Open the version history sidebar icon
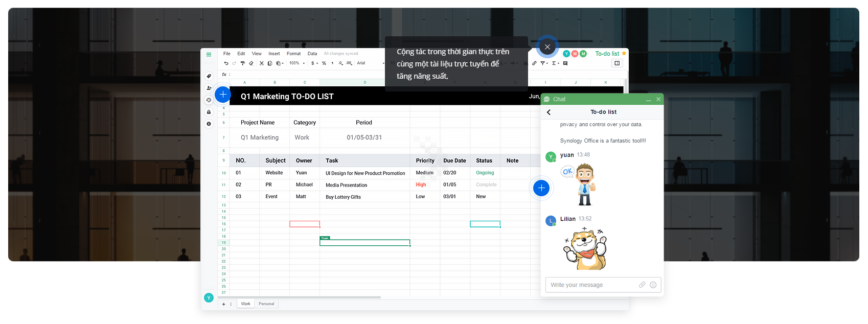868x324 pixels. [x=209, y=100]
